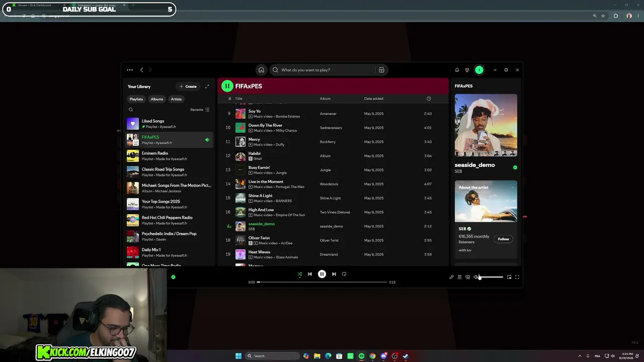This screenshot has height=362, width=644.
Task: Go back in Spotify navigation
Action: click(141, 70)
